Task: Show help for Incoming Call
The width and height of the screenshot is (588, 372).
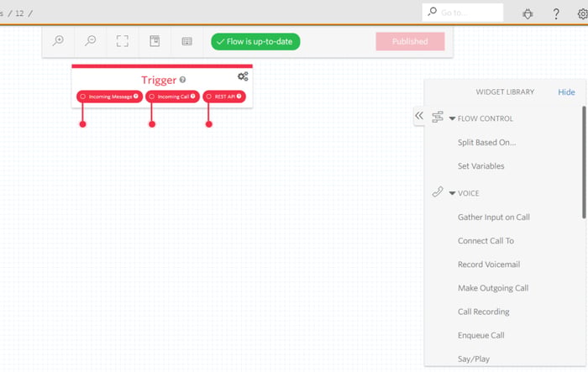Action: point(192,96)
